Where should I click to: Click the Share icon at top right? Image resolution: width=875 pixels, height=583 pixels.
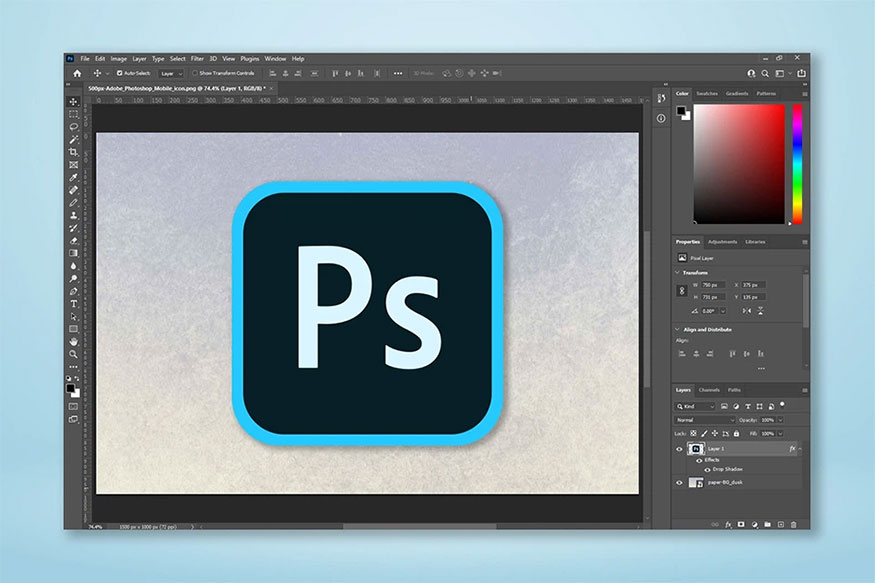click(x=801, y=73)
